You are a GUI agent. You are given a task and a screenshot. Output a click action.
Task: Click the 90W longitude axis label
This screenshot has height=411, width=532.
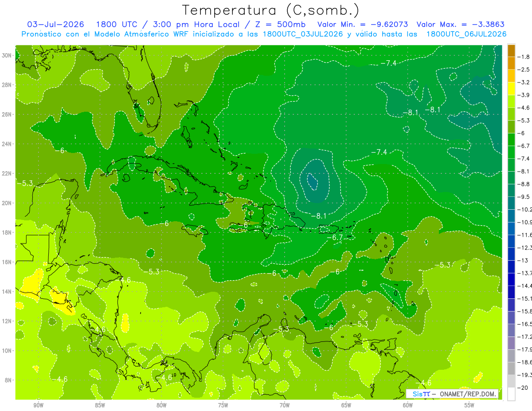point(39,406)
